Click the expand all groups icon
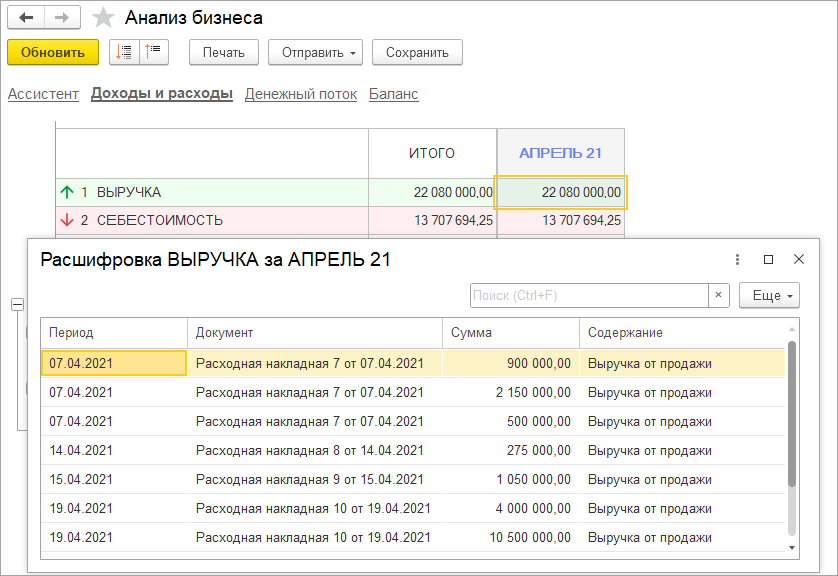The image size is (838, 576). tap(125, 52)
